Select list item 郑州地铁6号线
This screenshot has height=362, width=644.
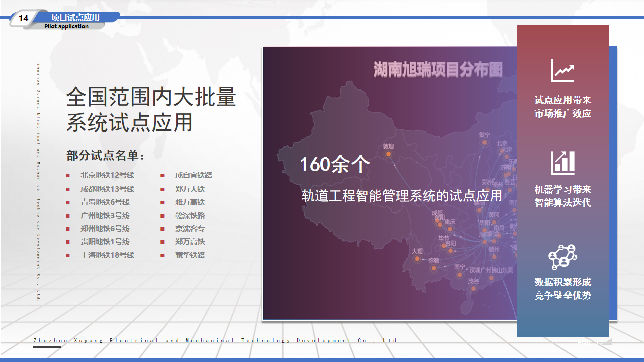tap(105, 229)
